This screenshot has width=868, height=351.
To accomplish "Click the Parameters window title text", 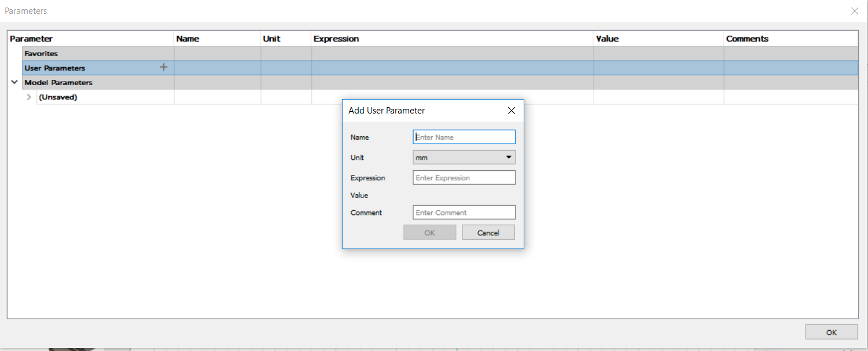I will tap(26, 11).
